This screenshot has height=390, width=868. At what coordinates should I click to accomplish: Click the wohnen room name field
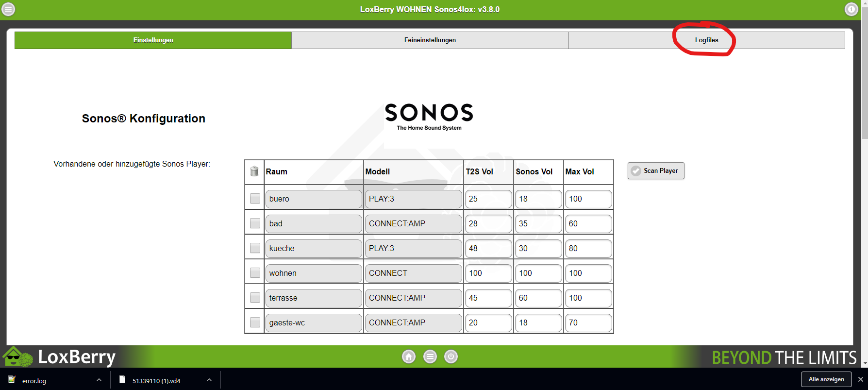click(314, 273)
